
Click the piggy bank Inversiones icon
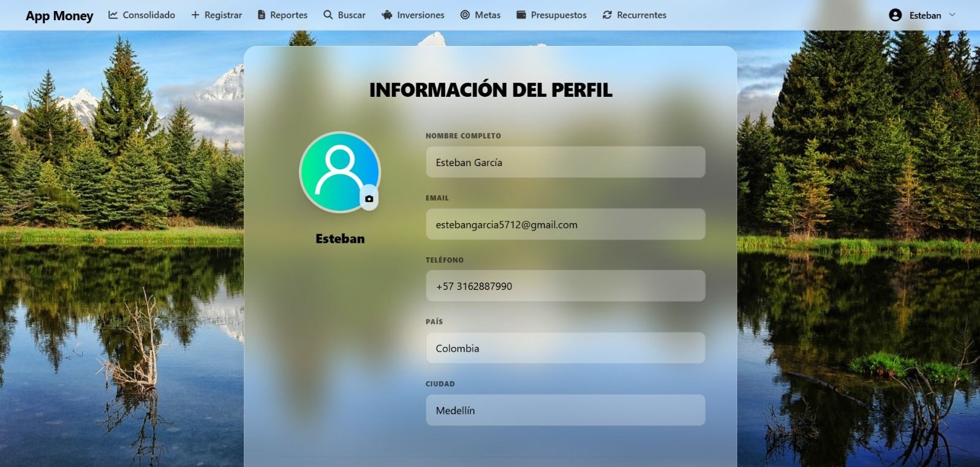387,15
